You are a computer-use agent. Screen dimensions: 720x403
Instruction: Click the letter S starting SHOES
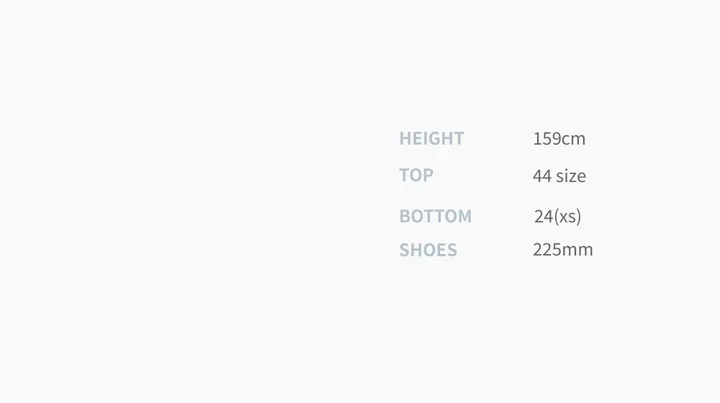(x=404, y=250)
